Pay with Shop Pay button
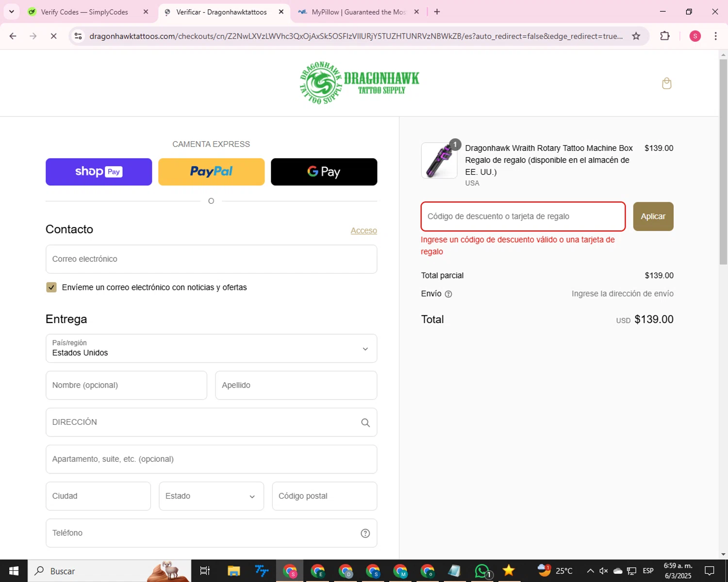Viewport: 728px width, 582px height. (x=99, y=172)
